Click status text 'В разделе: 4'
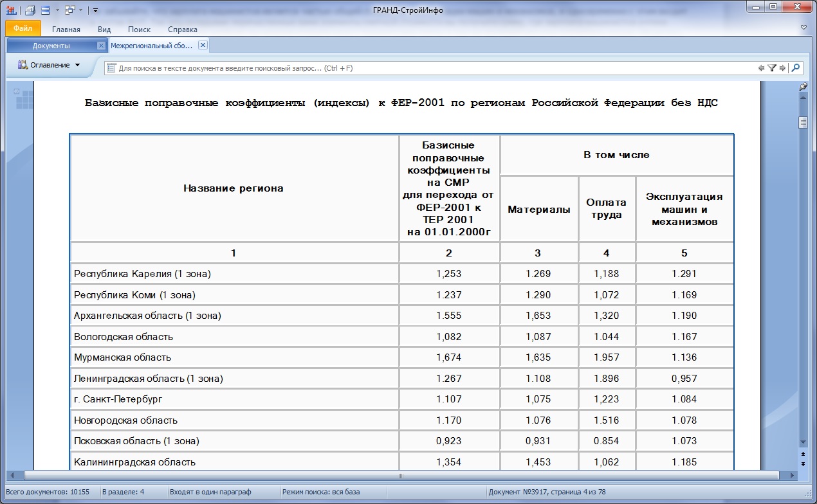The height and width of the screenshot is (504, 817). tap(123, 492)
